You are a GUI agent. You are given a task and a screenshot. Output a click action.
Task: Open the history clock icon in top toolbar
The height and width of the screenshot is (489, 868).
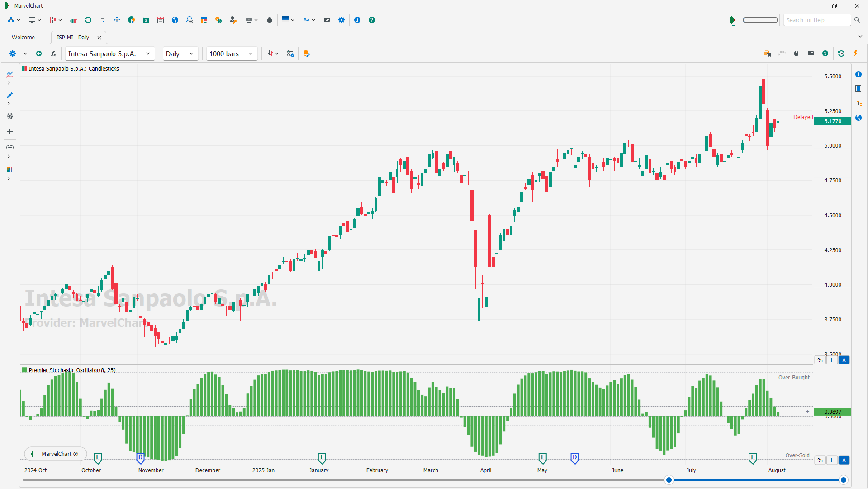(x=88, y=20)
